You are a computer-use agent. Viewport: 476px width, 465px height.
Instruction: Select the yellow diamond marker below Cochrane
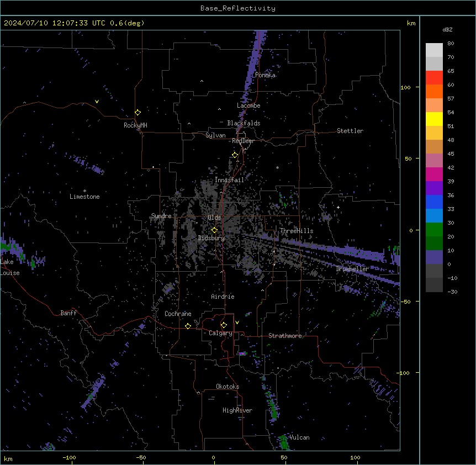tap(188, 326)
